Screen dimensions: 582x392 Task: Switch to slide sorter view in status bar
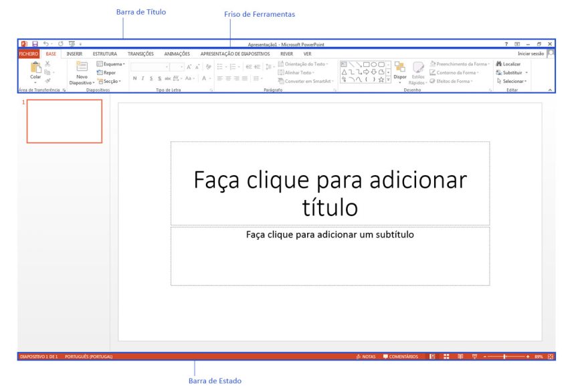446,357
